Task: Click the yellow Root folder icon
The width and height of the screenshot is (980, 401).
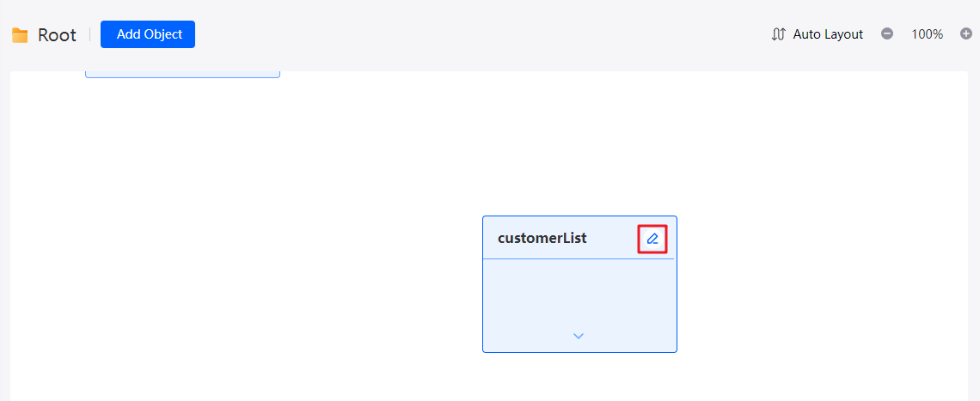Action: coord(20,35)
